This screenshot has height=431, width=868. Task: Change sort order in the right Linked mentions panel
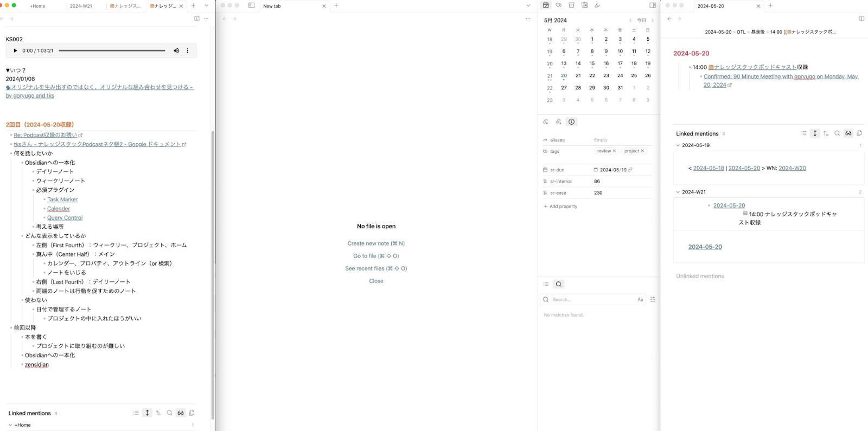826,133
